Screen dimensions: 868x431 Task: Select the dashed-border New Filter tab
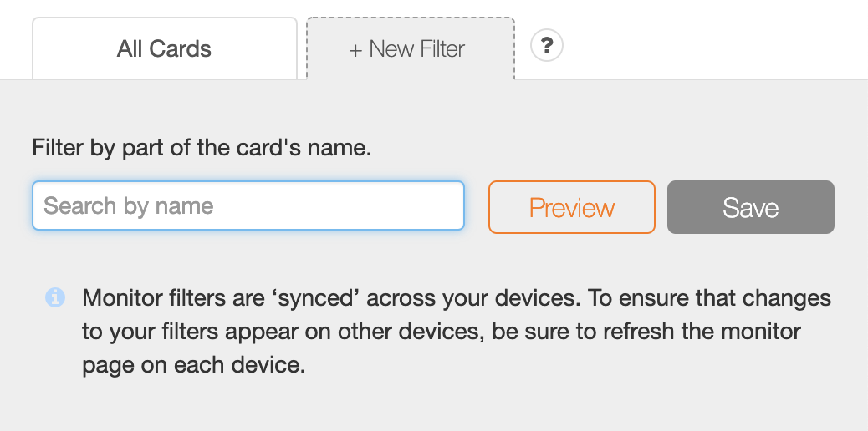tap(411, 49)
